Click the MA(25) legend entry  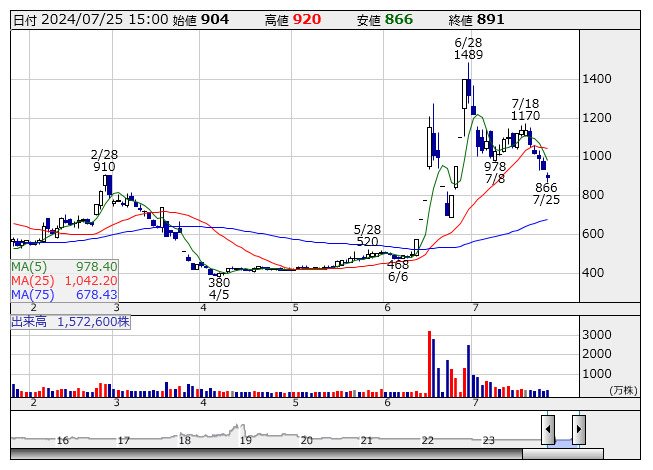pos(65,281)
